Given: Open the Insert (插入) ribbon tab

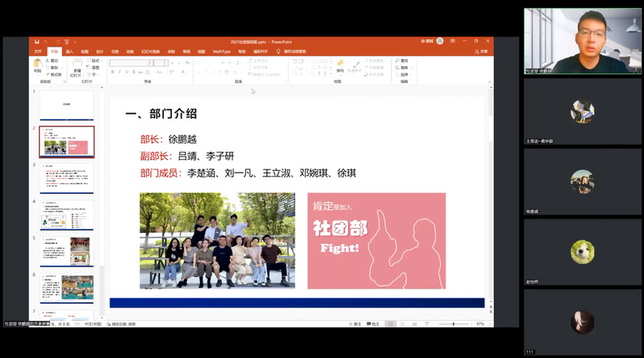Looking at the screenshot, I should coord(69,52).
